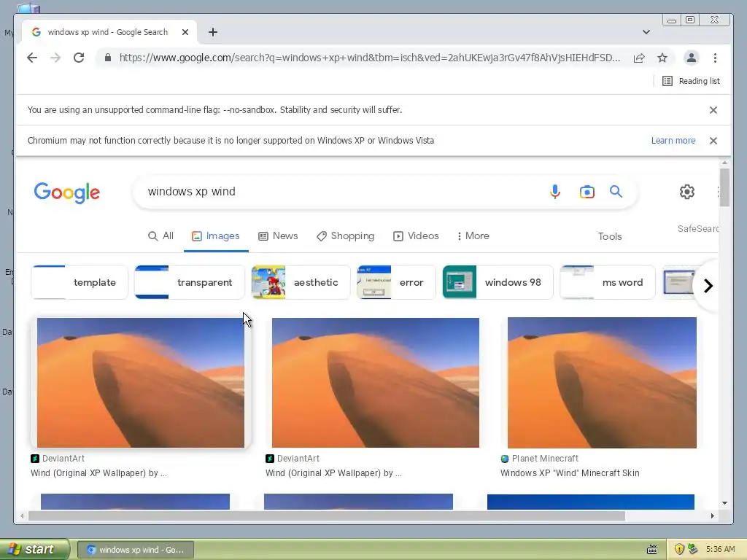Switch to the Videos tab
Image resolution: width=747 pixels, height=560 pixels.
point(416,236)
